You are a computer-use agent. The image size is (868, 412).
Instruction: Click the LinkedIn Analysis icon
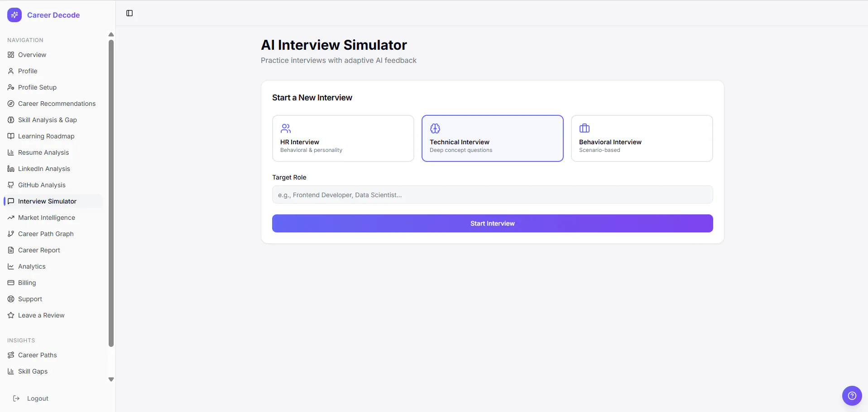pyautogui.click(x=11, y=169)
